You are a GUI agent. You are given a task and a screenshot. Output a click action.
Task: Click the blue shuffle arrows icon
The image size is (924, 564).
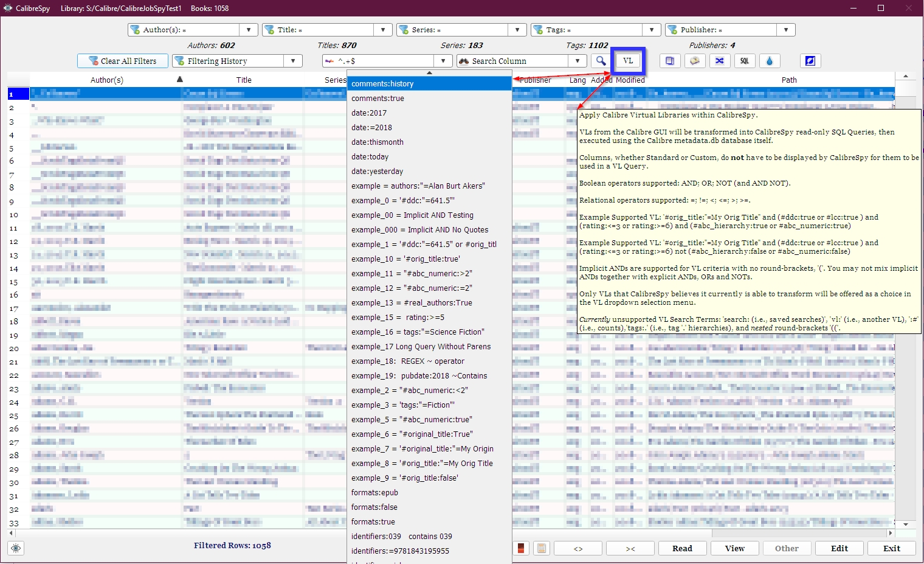click(720, 61)
